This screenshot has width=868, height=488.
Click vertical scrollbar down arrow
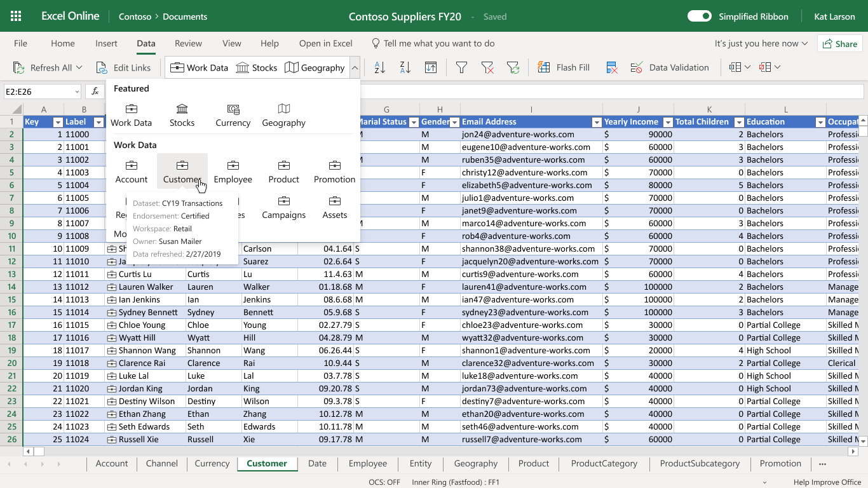862,440
